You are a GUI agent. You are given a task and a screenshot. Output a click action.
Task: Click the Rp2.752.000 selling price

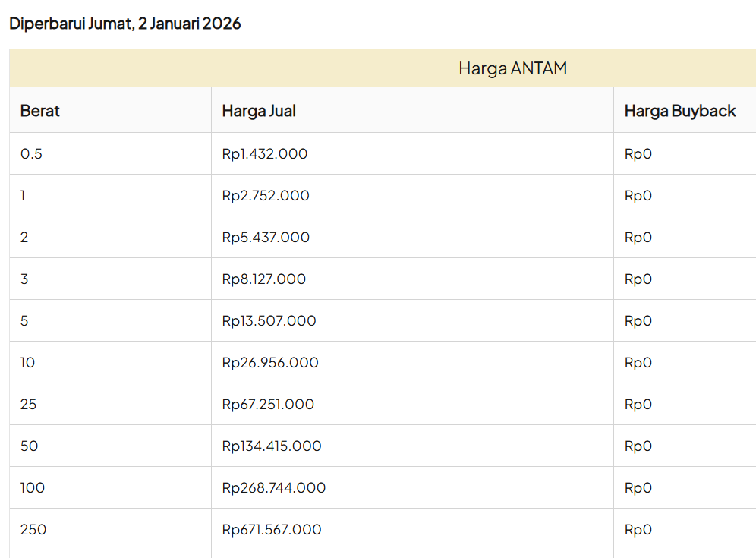[x=266, y=196]
